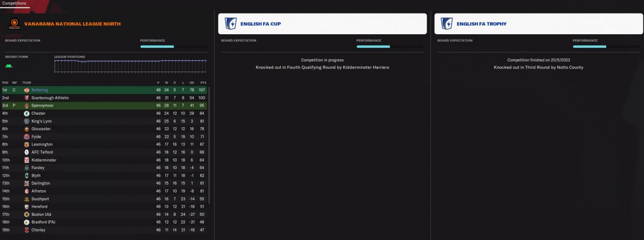
Task: Click Kettering's 107 points value
Action: 203,90
